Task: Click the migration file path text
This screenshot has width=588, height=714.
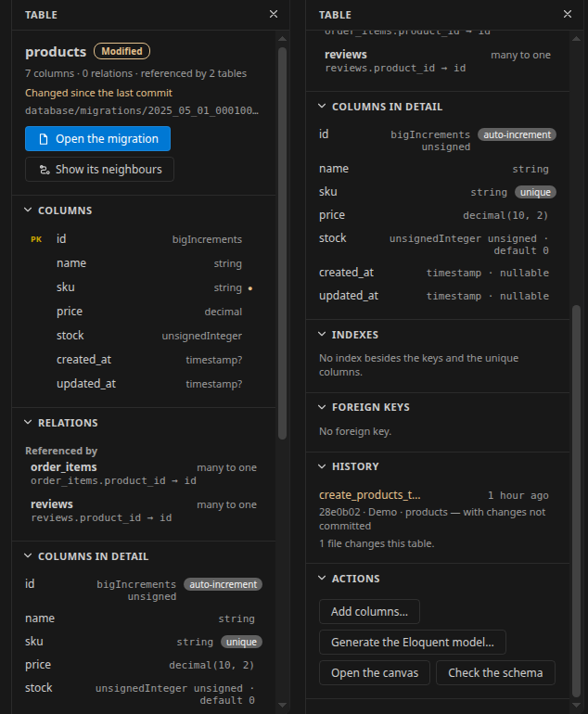Action: coord(142,110)
